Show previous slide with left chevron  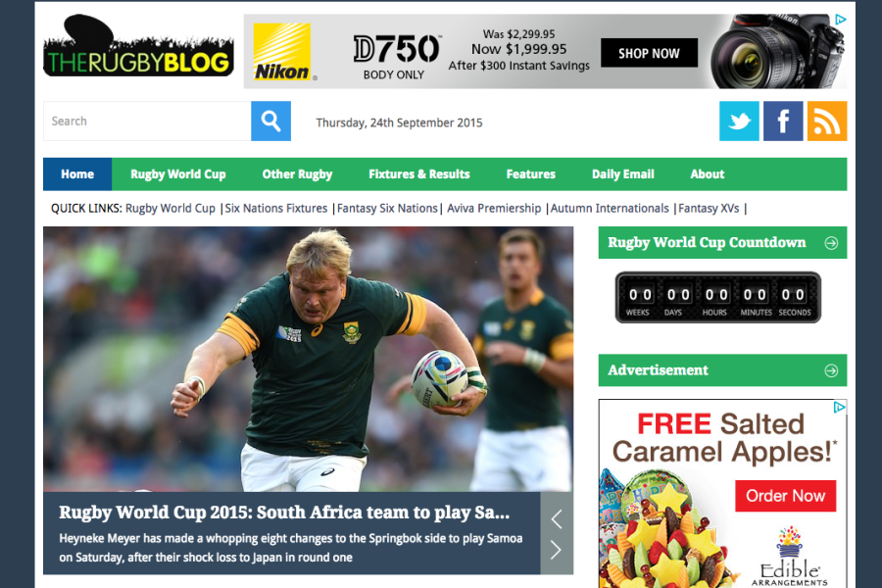557,518
